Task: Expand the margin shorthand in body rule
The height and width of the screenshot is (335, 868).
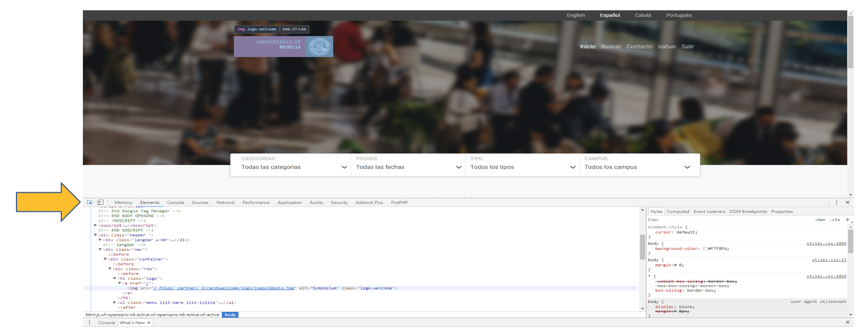Action: click(x=676, y=265)
